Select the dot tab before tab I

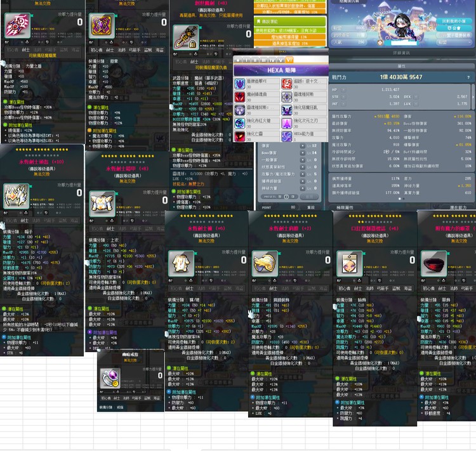238,60
